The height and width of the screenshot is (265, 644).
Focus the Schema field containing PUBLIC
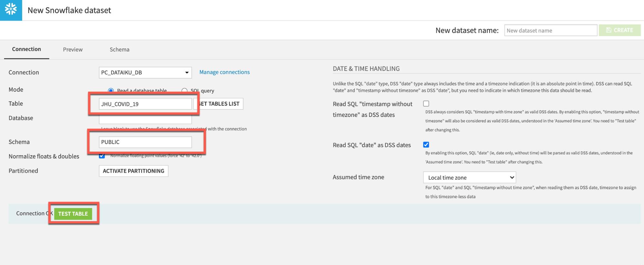click(145, 142)
